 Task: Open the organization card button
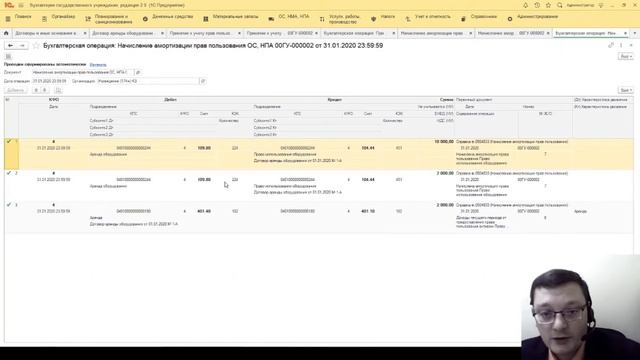(203, 81)
